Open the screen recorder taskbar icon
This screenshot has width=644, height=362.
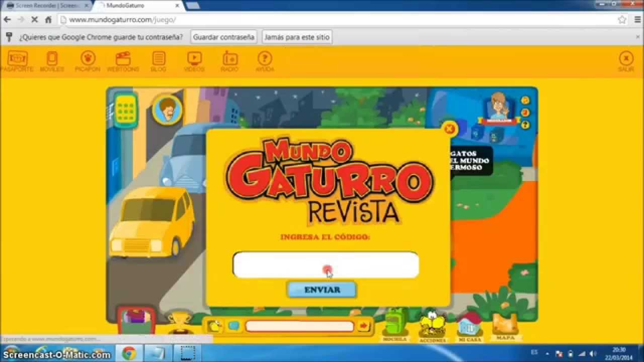click(x=188, y=353)
